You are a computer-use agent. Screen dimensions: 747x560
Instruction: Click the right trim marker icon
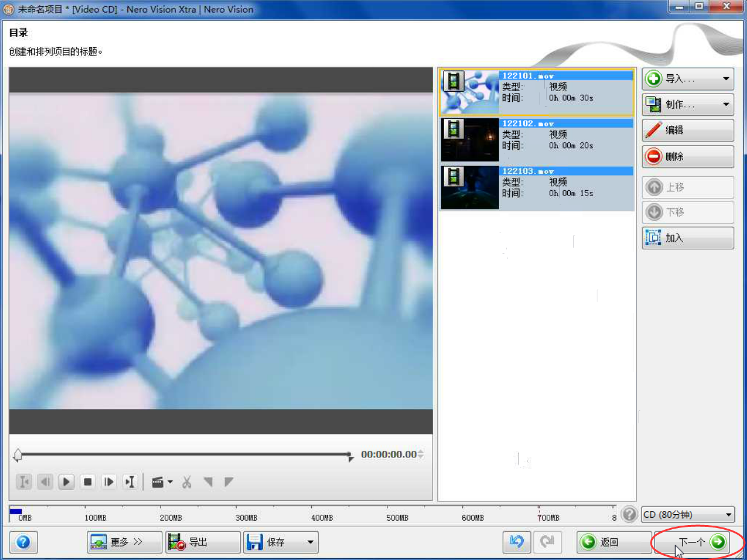click(229, 482)
